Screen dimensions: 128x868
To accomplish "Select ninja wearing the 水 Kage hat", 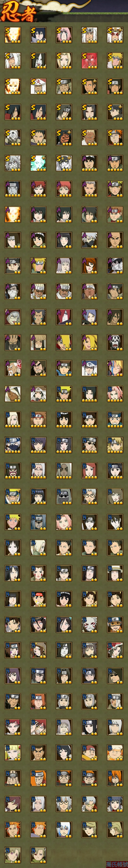I will (x=89, y=368).
